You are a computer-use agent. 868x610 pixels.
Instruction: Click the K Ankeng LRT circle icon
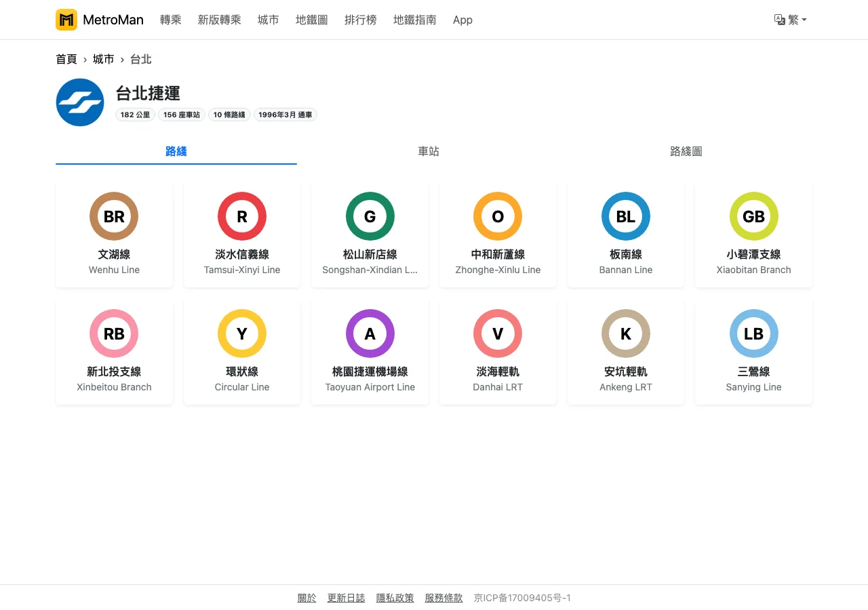tap(626, 333)
